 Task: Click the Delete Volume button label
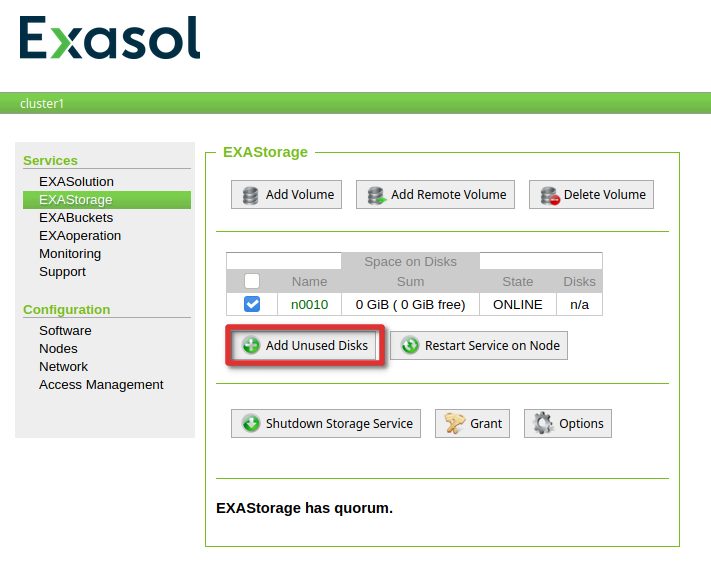[604, 194]
